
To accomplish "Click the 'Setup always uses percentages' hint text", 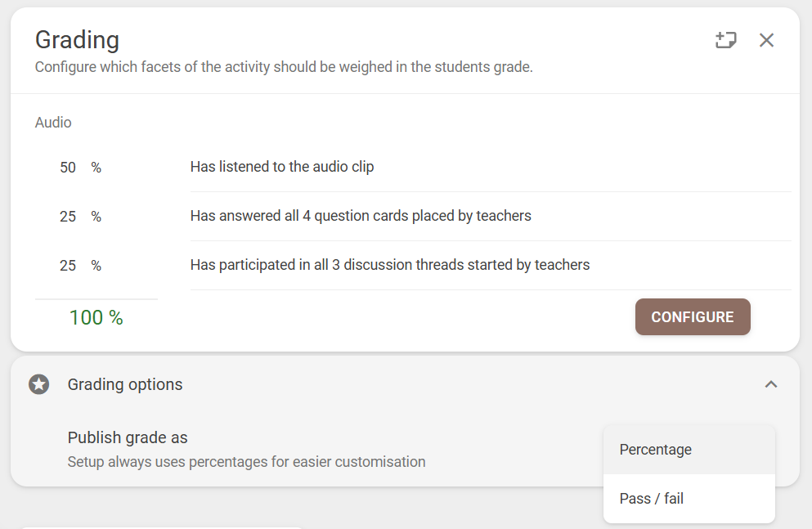I will 246,462.
